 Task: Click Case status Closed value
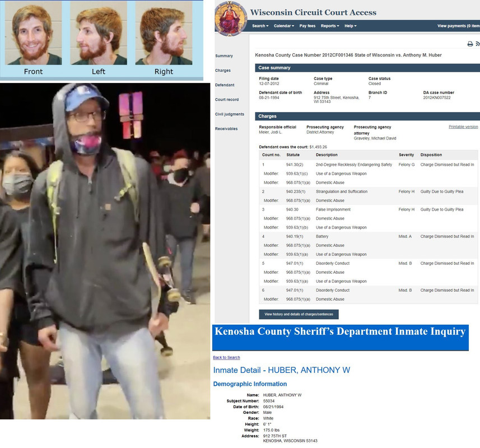374,84
